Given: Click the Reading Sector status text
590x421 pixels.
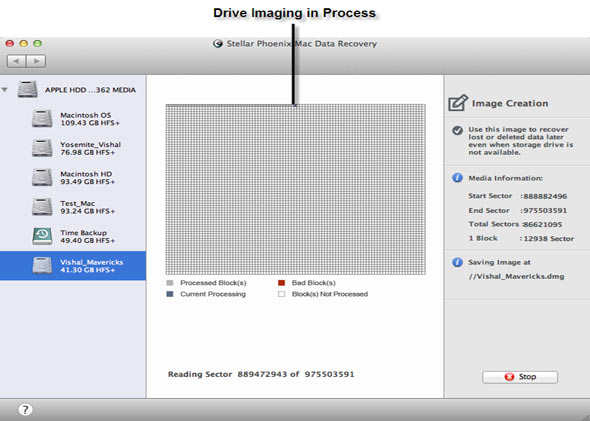Looking at the screenshot, I should tap(261, 374).
